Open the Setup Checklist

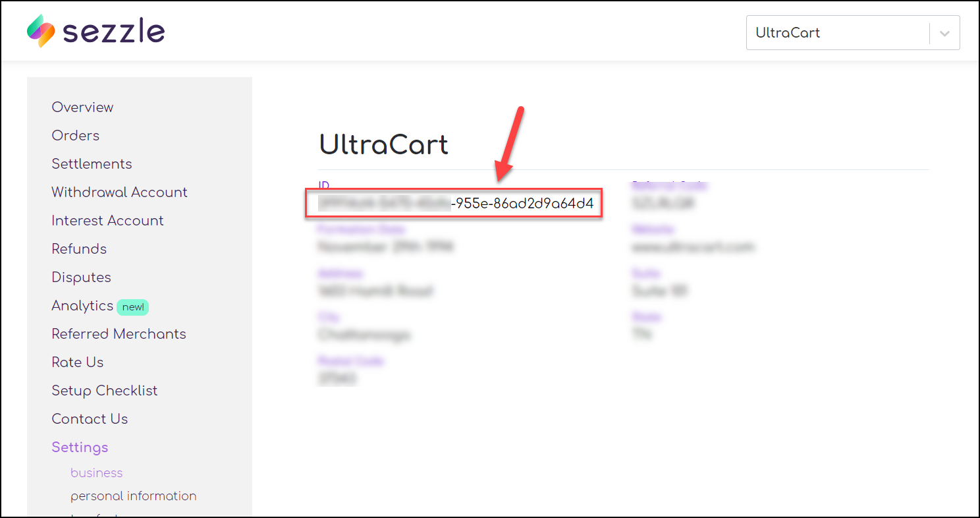click(x=105, y=390)
